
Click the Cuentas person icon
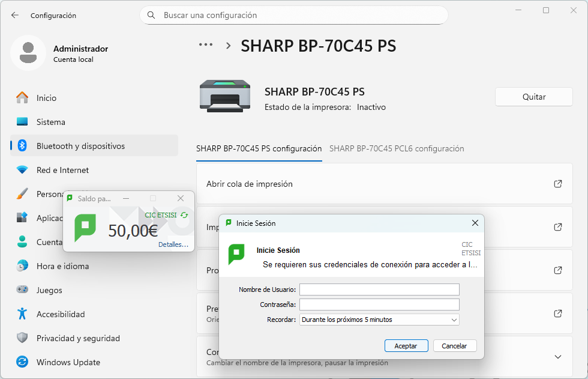click(x=22, y=241)
